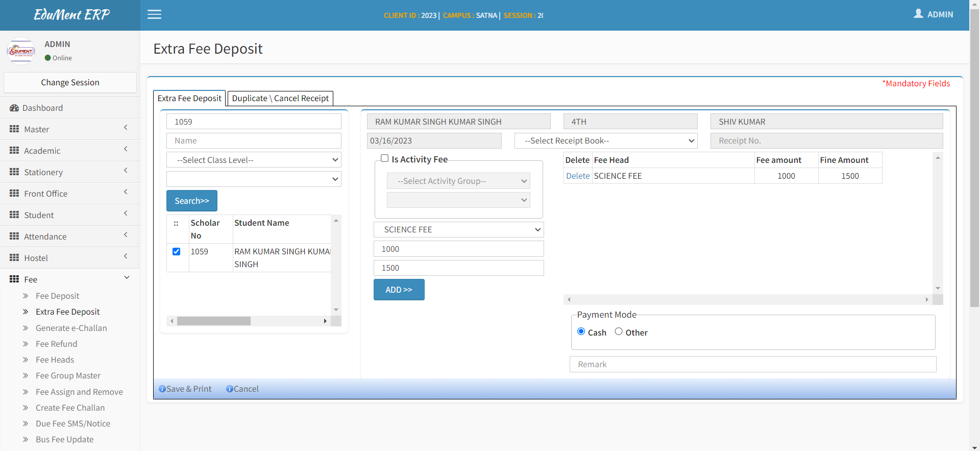Click the grid icon beside Master
Image resolution: width=980 pixels, height=451 pixels.
click(14, 129)
